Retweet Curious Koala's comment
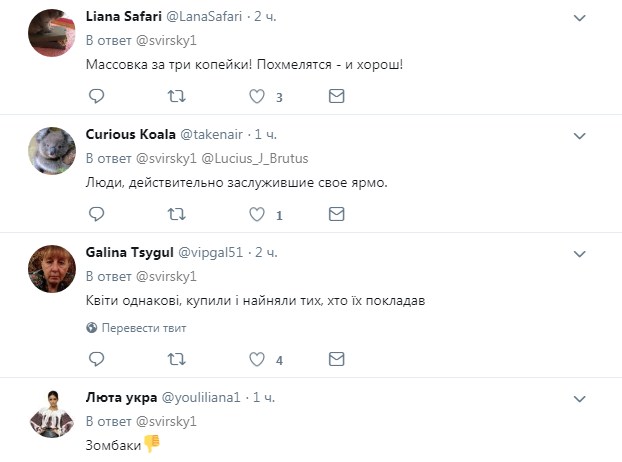 (177, 214)
